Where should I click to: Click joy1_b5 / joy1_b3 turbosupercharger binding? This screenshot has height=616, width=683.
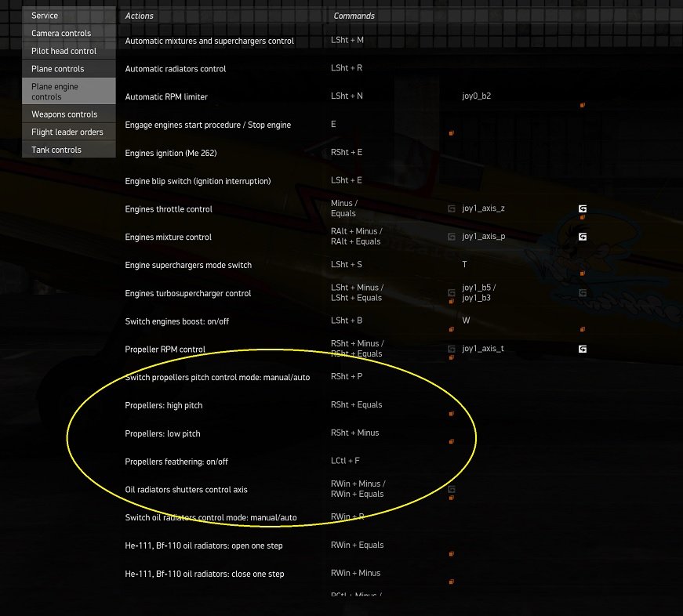(478, 292)
